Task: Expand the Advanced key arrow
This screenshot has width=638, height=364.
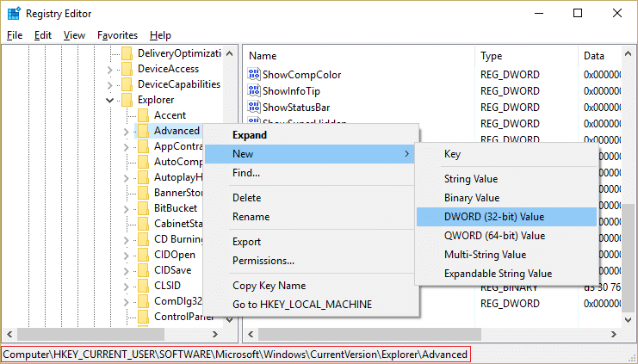Action: click(x=126, y=132)
